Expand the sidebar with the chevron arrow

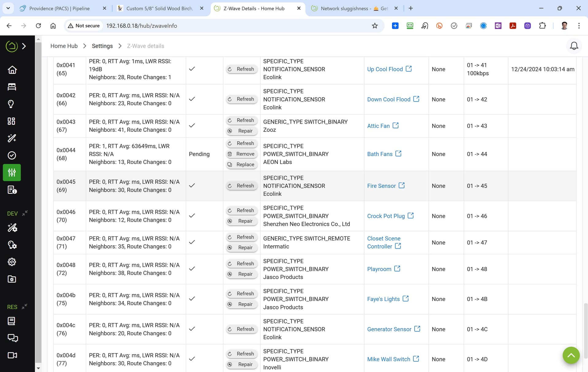[x=24, y=46]
